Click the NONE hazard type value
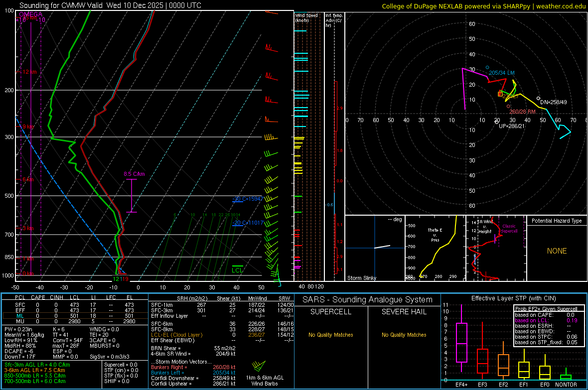Viewport: 588px width, 390px height. tap(557, 251)
